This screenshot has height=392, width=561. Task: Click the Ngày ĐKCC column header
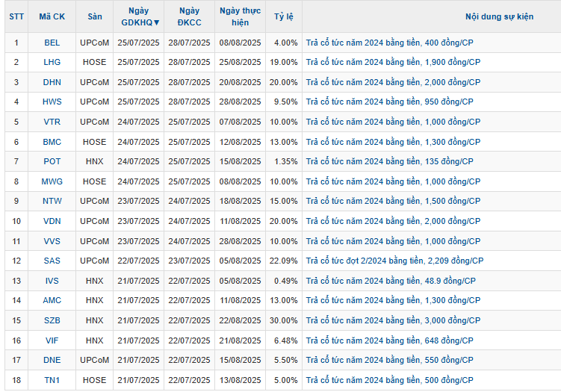pyautogui.click(x=189, y=16)
